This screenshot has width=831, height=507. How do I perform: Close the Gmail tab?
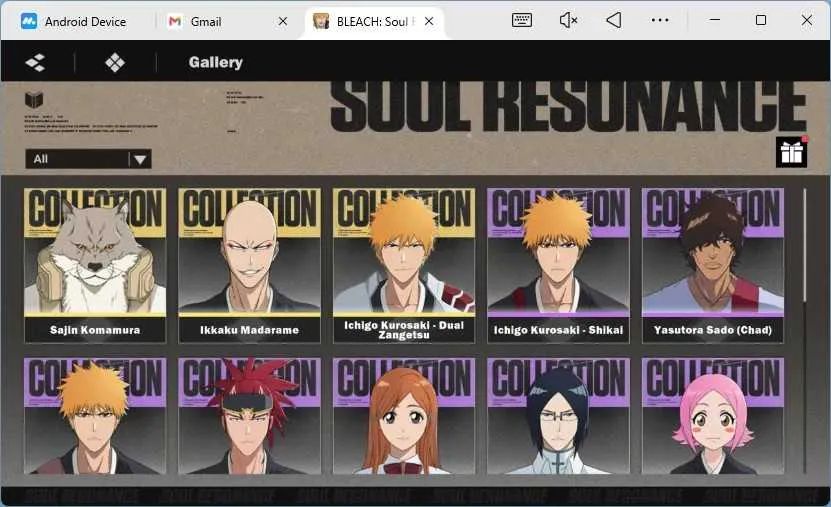tap(283, 21)
